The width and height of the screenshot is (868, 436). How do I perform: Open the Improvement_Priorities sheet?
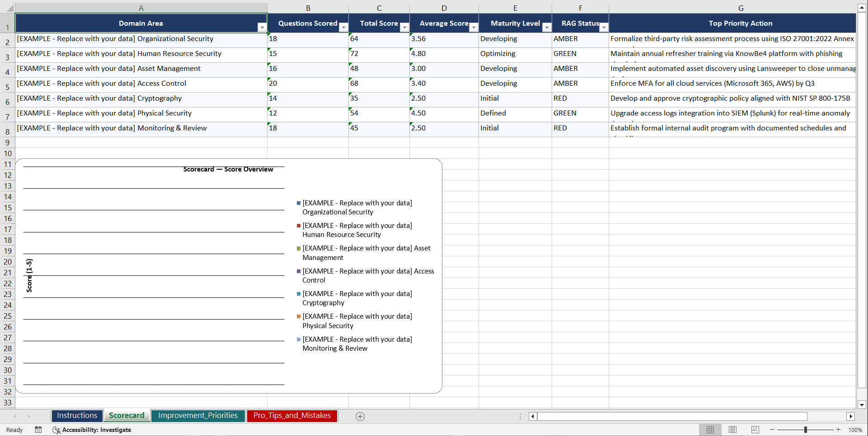198,415
